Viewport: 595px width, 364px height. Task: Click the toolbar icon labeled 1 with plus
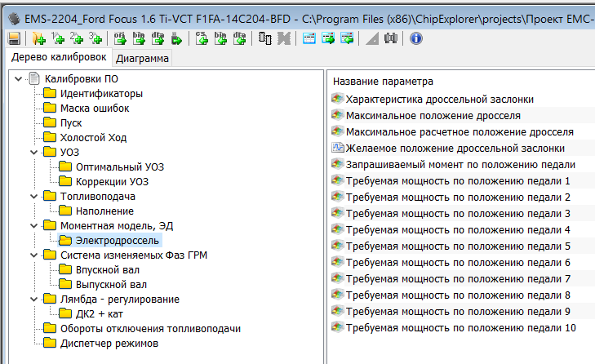(x=57, y=38)
